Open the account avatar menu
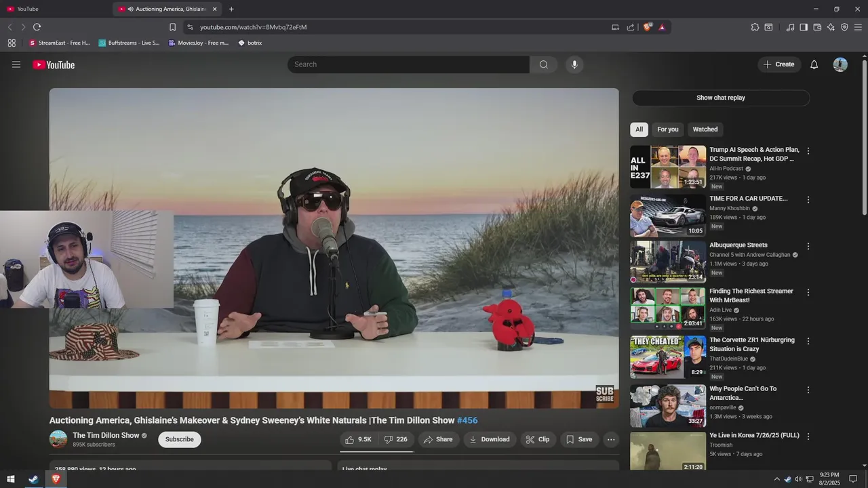 [840, 64]
